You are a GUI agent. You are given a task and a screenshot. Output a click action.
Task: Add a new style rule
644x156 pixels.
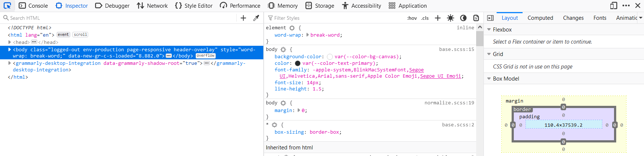(x=438, y=18)
